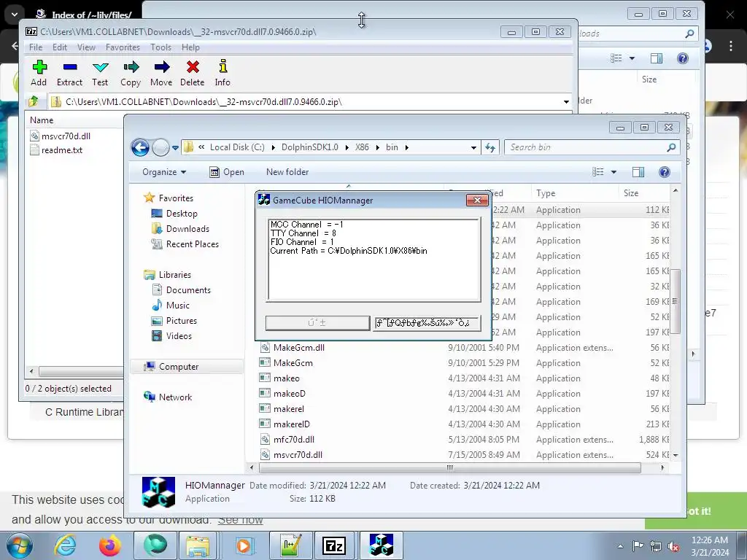
Task: Click the Delete icon in 7-Zip
Action: point(193,72)
